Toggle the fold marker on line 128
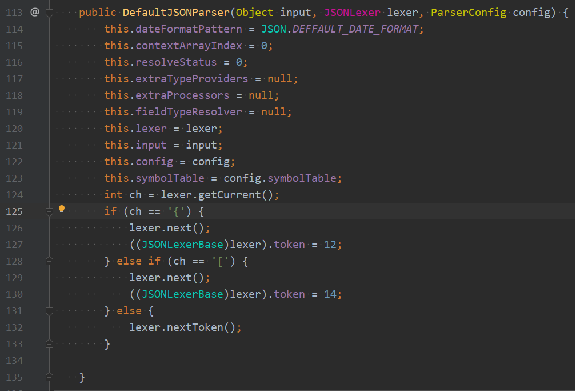 click(49, 261)
